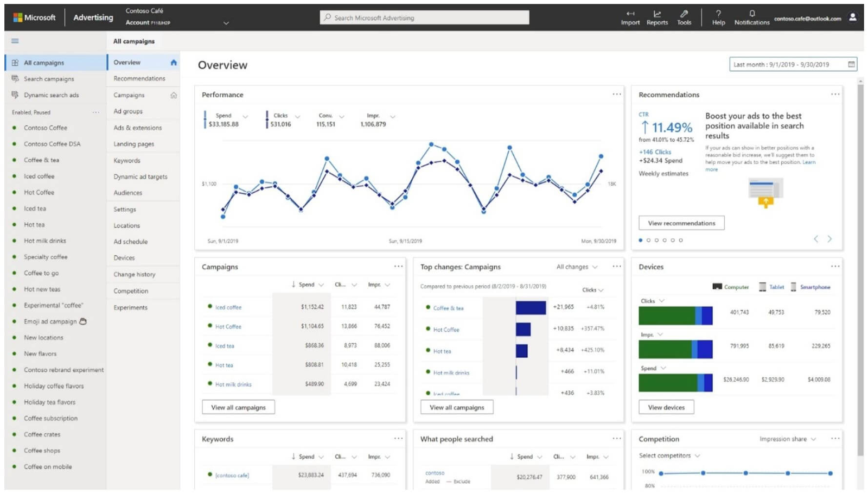This screenshot has width=868, height=493.
Task: Open the Iced coffee campaign link
Action: 228,307
